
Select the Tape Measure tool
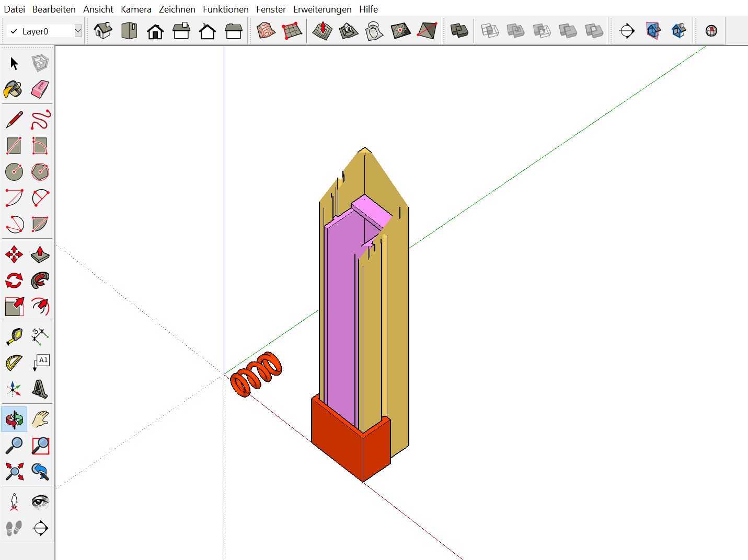pos(14,336)
